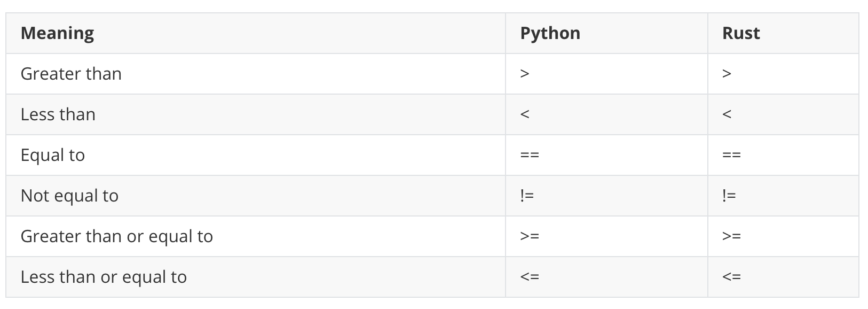The width and height of the screenshot is (868, 309).
Task: Click the Rust < operator cell
Action: click(784, 114)
